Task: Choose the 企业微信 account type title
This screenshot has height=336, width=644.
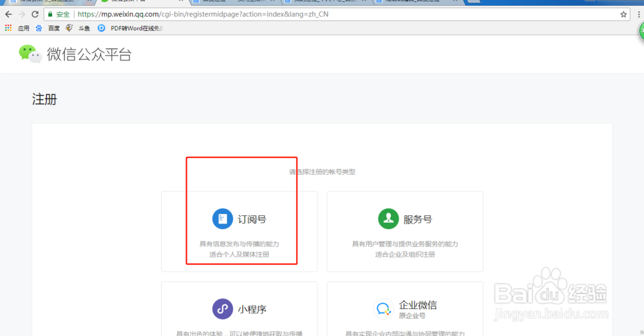Action: [x=418, y=305]
